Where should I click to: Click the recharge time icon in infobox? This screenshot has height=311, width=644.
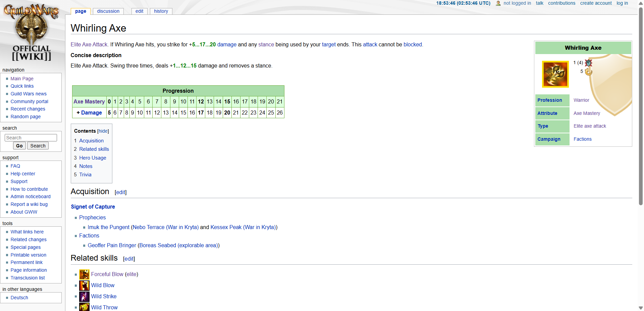click(588, 72)
